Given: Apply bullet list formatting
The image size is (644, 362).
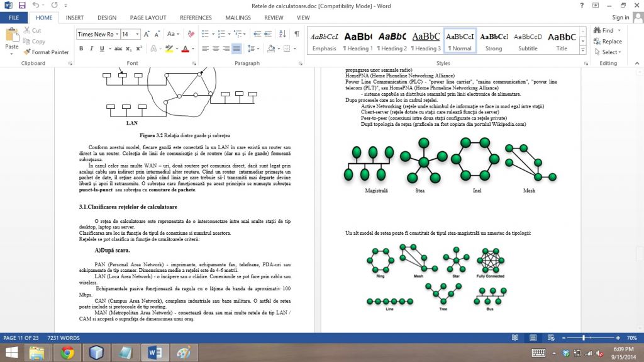Looking at the screenshot, I should 206,34.
